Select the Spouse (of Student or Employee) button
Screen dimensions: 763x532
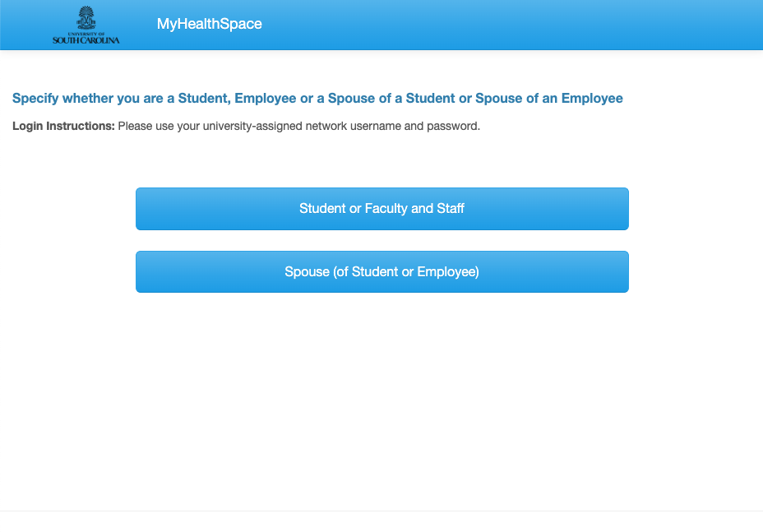click(x=382, y=271)
